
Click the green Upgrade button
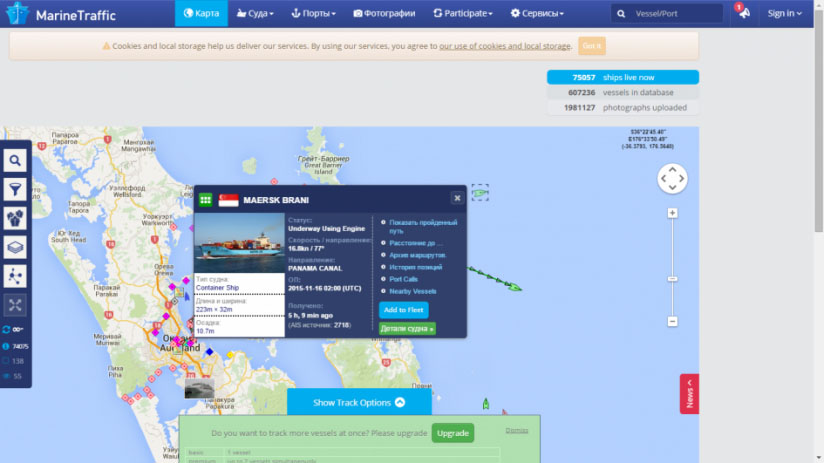coord(452,433)
